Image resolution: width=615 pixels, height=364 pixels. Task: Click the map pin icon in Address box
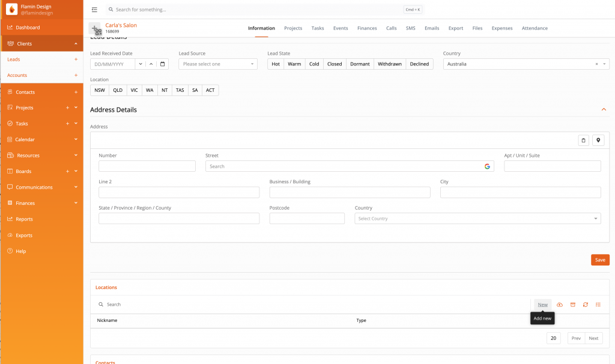point(598,140)
